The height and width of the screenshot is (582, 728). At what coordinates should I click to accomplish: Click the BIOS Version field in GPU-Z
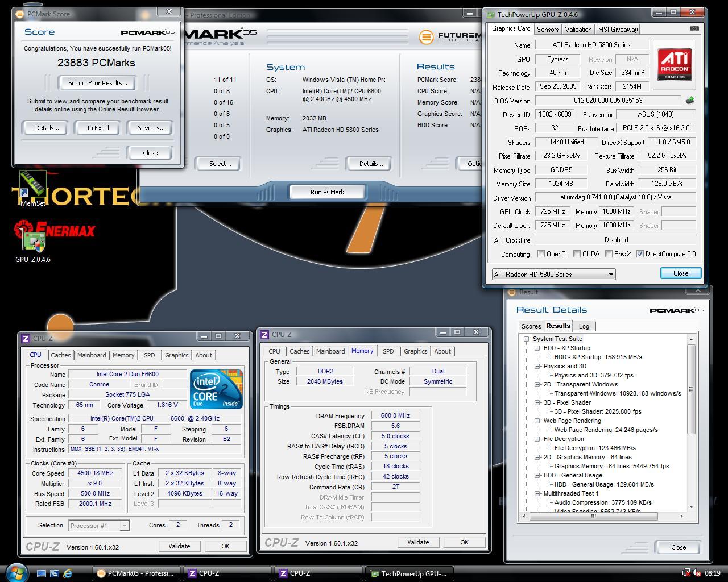coord(609,101)
